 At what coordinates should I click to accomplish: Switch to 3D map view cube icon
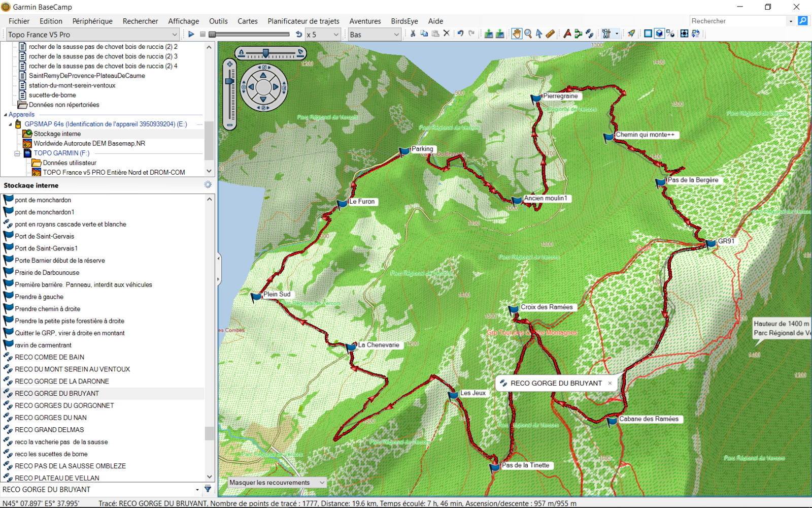click(659, 34)
